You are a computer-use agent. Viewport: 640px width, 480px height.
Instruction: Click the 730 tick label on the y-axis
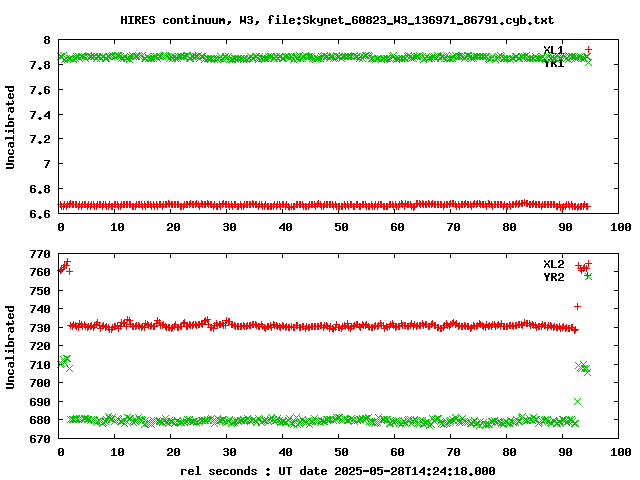coord(40,328)
